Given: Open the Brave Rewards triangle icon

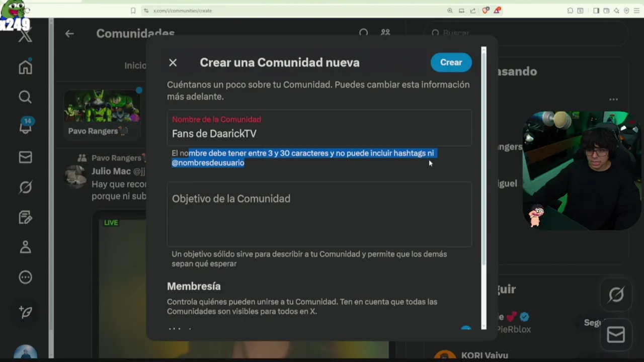Looking at the screenshot, I should [497, 10].
